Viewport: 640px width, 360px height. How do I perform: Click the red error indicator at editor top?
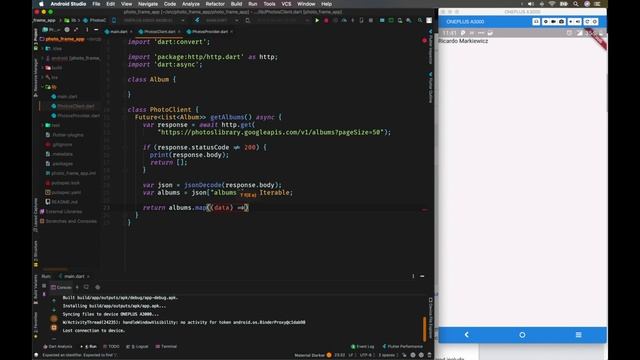pos(424,40)
